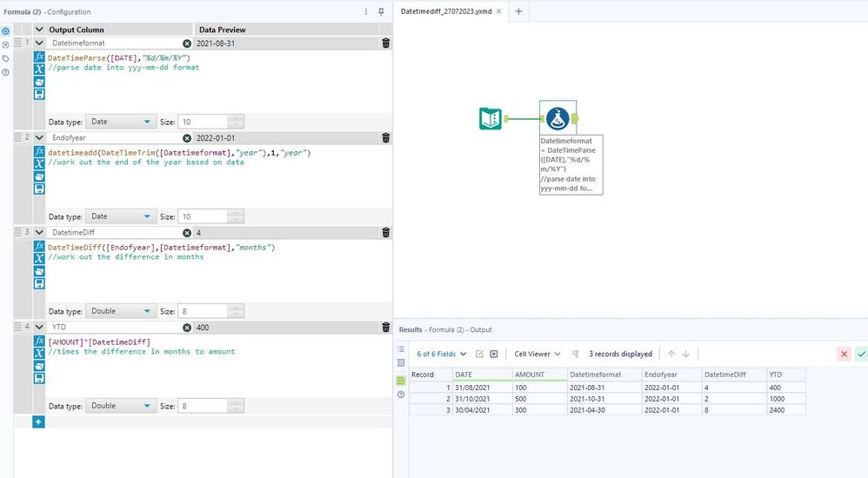Click the Endofyear column header in Results

(671, 375)
